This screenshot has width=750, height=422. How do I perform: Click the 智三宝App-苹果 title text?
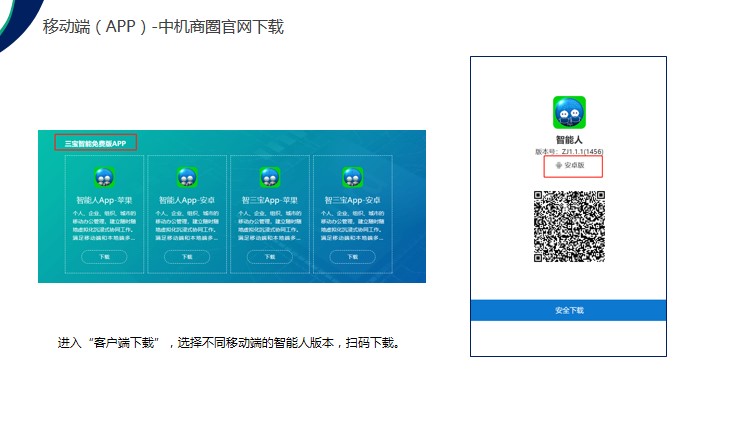coord(270,200)
